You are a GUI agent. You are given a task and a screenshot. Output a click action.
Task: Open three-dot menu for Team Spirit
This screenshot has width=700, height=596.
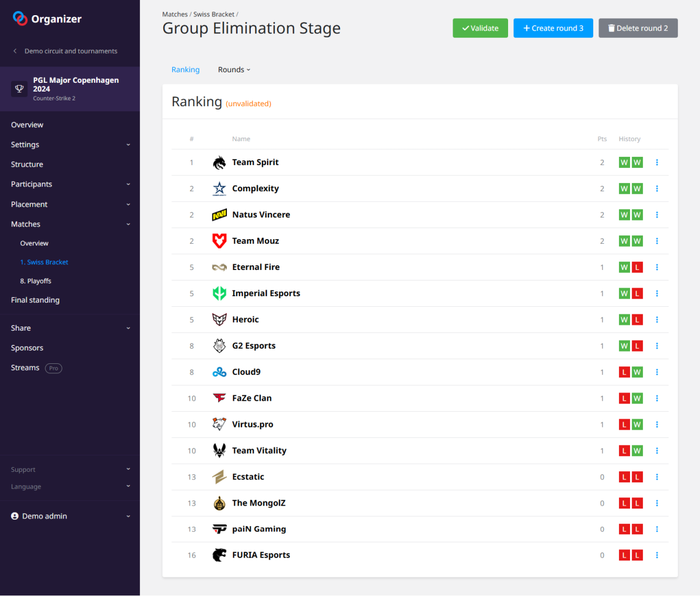point(657,163)
